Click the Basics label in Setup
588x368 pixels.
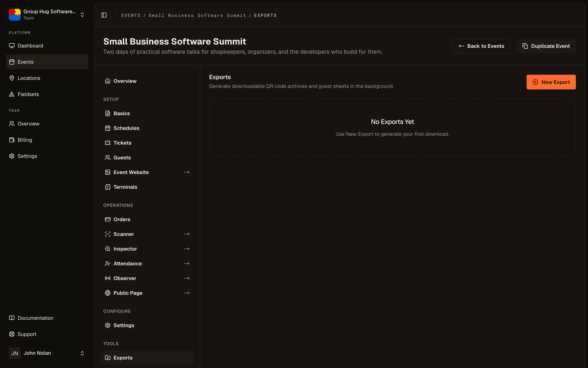(122, 113)
